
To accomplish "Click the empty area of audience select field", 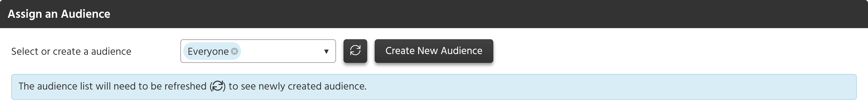I will tap(281, 51).
